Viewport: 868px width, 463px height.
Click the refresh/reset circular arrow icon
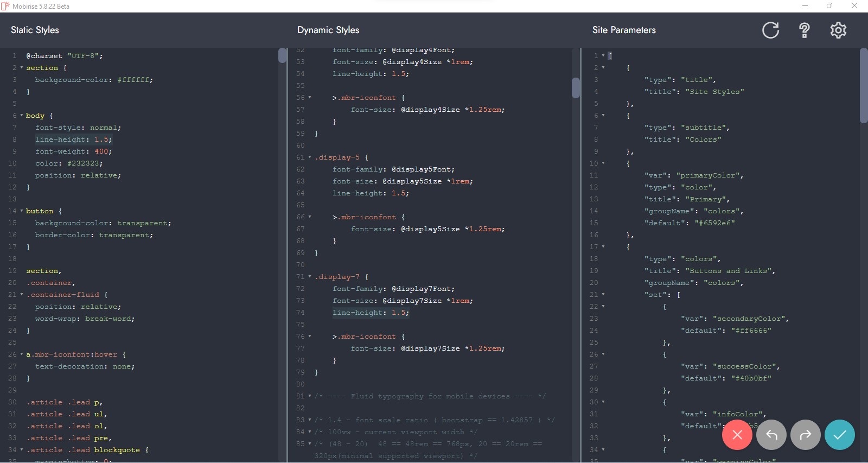(770, 30)
